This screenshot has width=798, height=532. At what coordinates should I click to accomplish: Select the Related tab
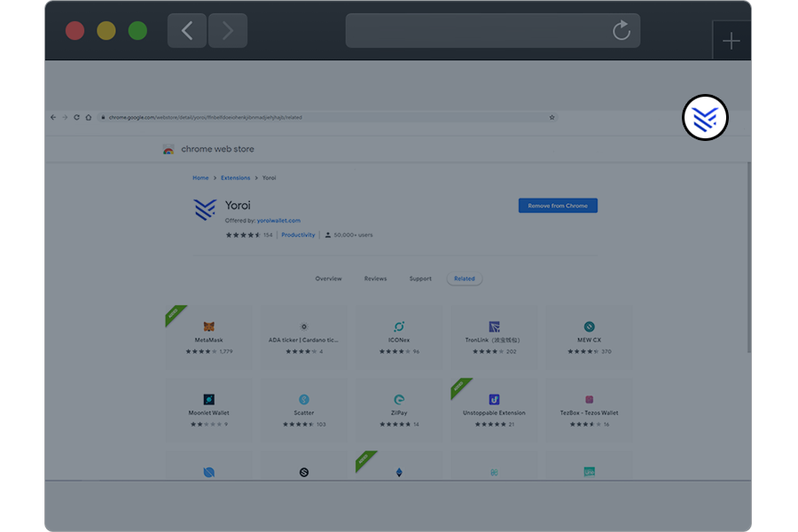[x=464, y=278]
